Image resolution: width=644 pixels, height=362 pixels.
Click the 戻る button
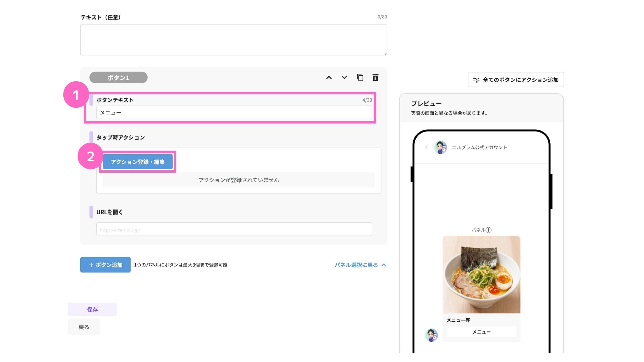coord(84,327)
